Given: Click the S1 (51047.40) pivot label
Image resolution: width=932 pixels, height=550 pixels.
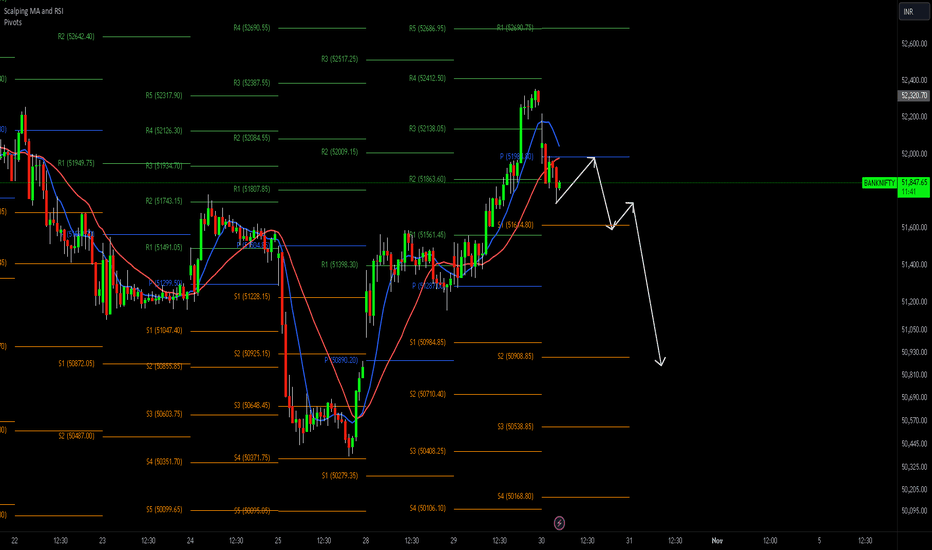Looking at the screenshot, I should point(165,330).
